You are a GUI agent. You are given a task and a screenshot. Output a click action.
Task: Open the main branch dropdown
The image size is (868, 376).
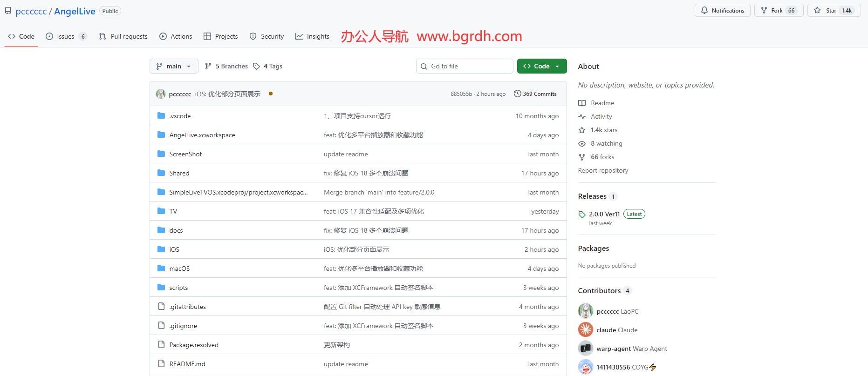point(174,66)
